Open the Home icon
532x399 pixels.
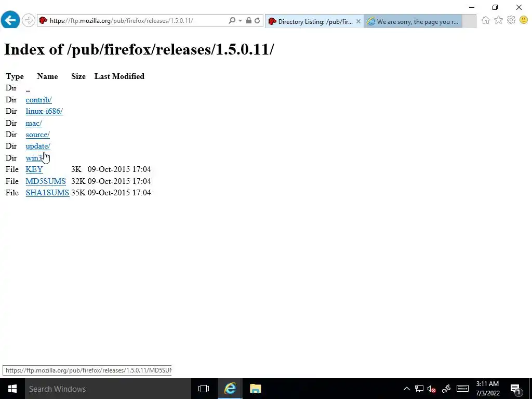(486, 20)
